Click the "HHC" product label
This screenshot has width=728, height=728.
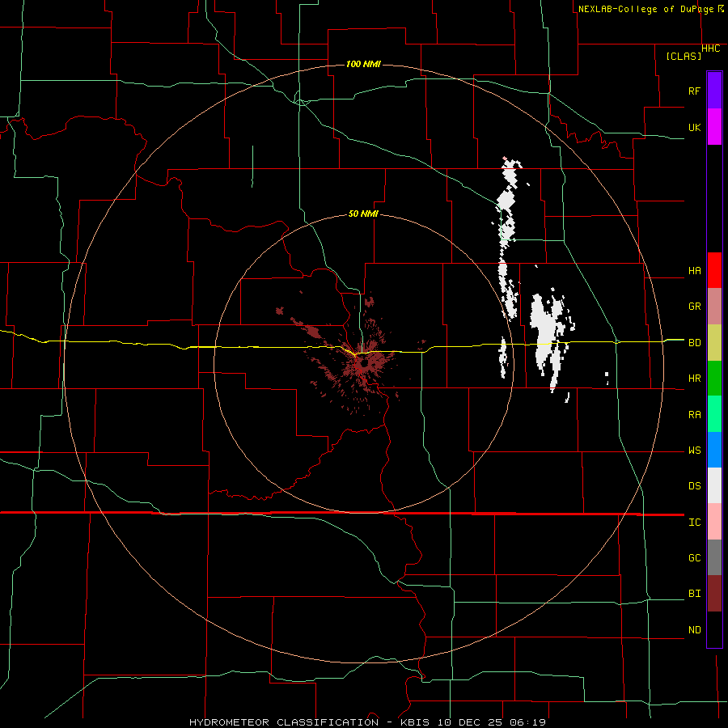pos(710,49)
